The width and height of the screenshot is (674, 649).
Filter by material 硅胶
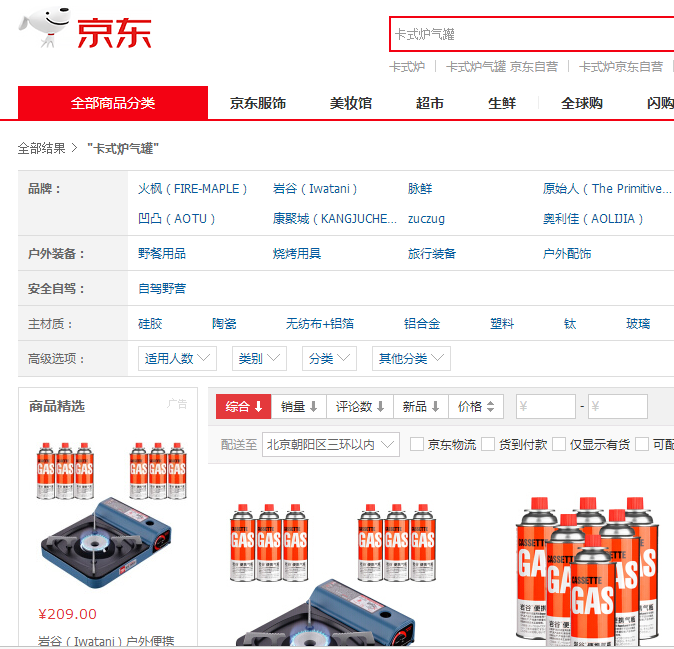click(150, 324)
